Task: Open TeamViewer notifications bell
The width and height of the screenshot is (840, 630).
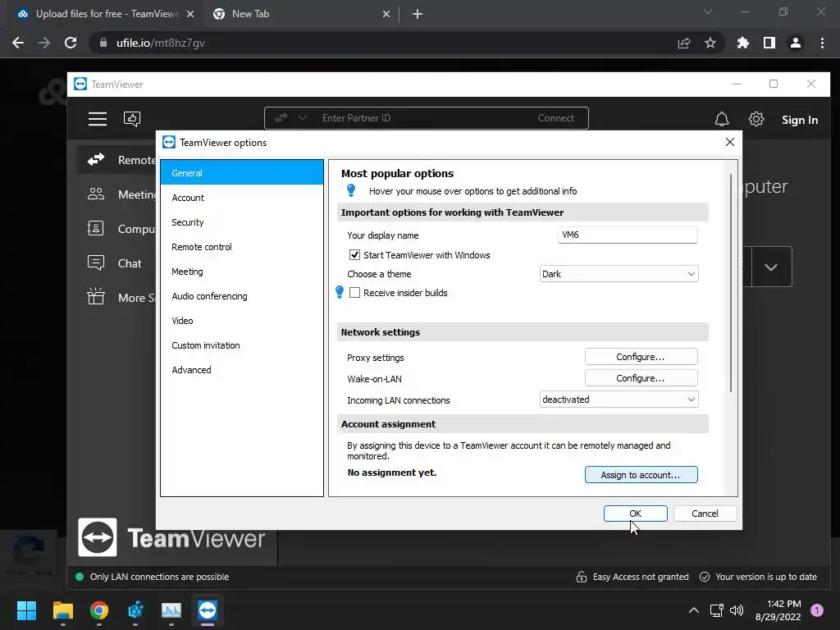Action: click(x=722, y=119)
